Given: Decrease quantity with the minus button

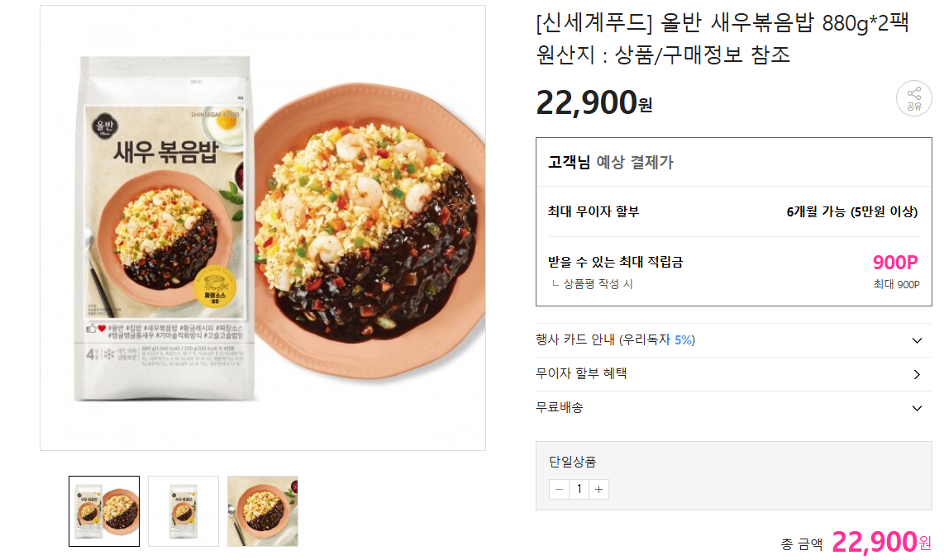Looking at the screenshot, I should (x=559, y=489).
